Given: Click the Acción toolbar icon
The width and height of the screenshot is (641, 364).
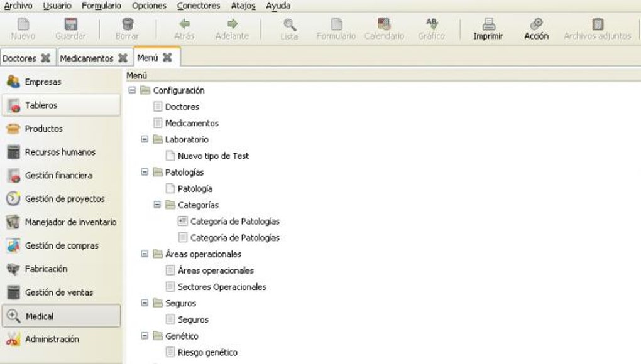Looking at the screenshot, I should point(536,24).
